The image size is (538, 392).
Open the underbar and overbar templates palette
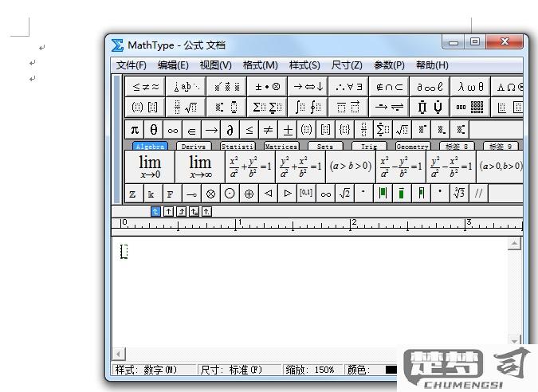(348, 108)
